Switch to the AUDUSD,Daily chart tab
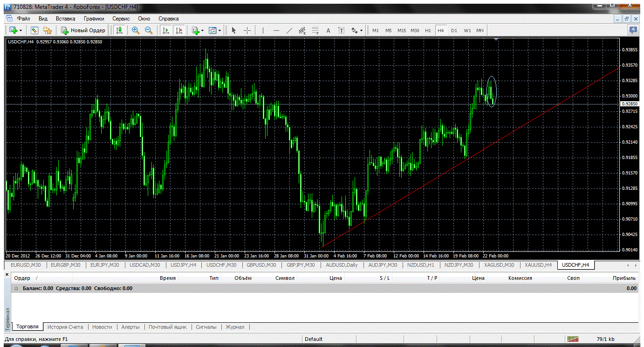This screenshot has height=347, width=644. click(x=342, y=265)
